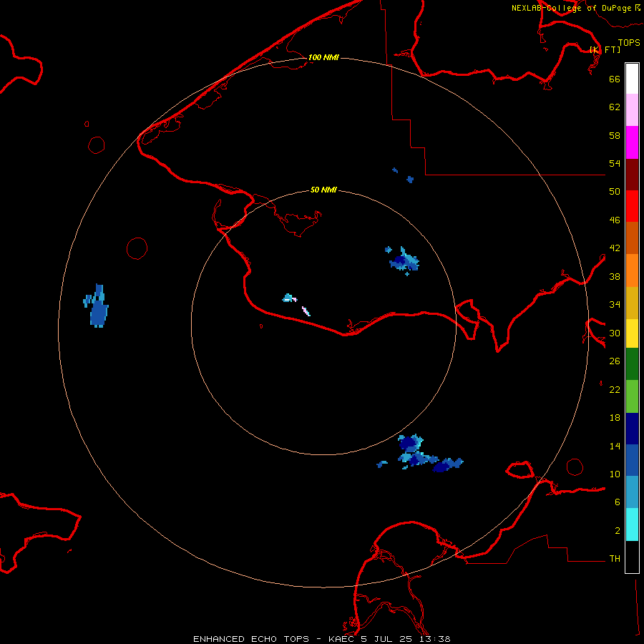Click the bright red 46-50 legend swatch
This screenshot has width=644, height=644.
pos(632,206)
